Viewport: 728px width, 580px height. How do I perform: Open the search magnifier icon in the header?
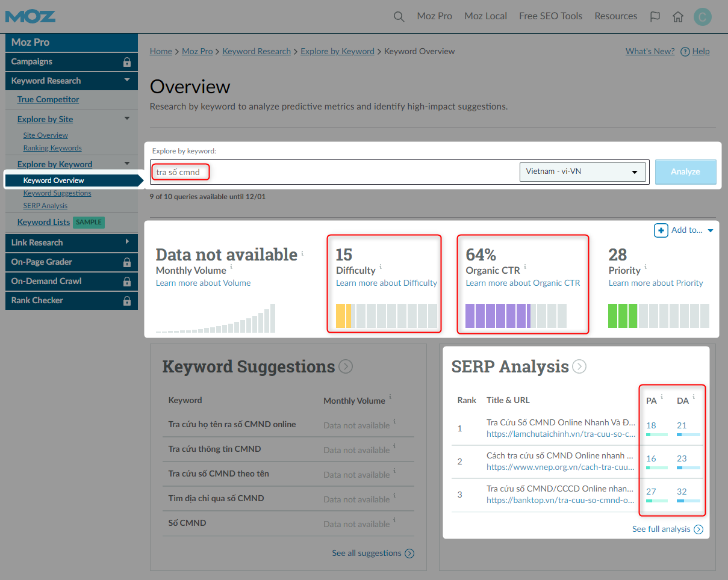coord(399,17)
